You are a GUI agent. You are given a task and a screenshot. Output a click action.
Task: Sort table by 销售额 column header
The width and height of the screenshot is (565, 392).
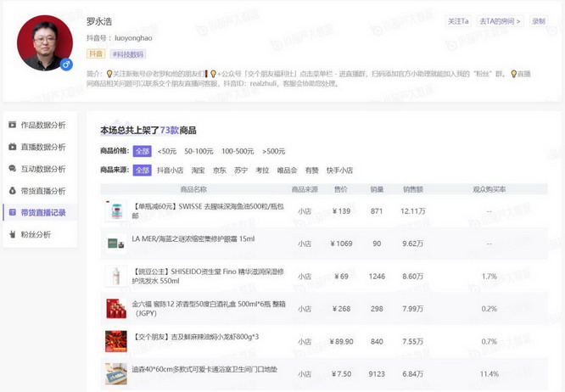point(413,189)
